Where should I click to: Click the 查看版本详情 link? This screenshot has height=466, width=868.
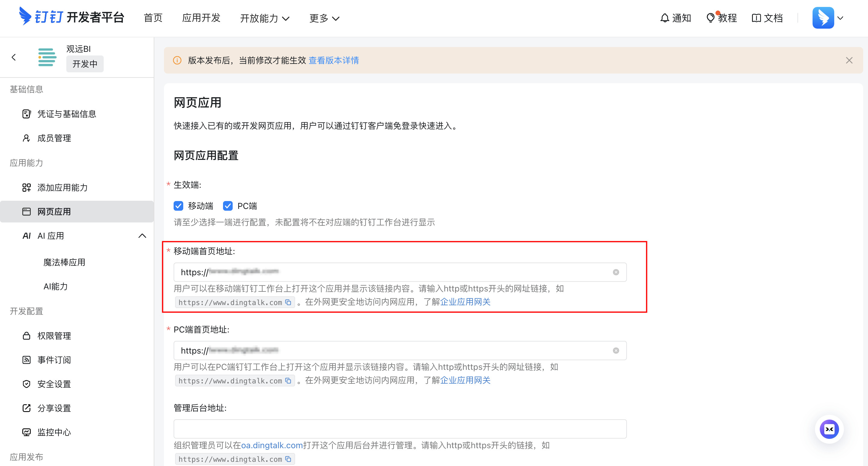334,60
